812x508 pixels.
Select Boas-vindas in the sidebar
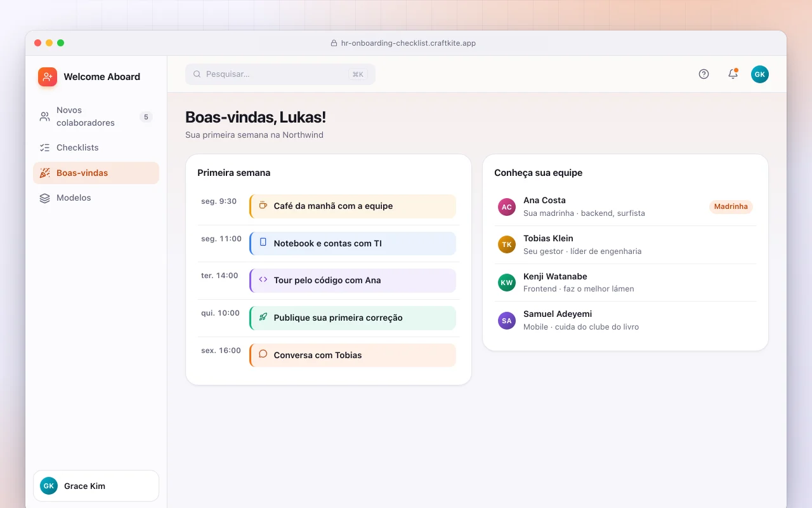(96, 173)
